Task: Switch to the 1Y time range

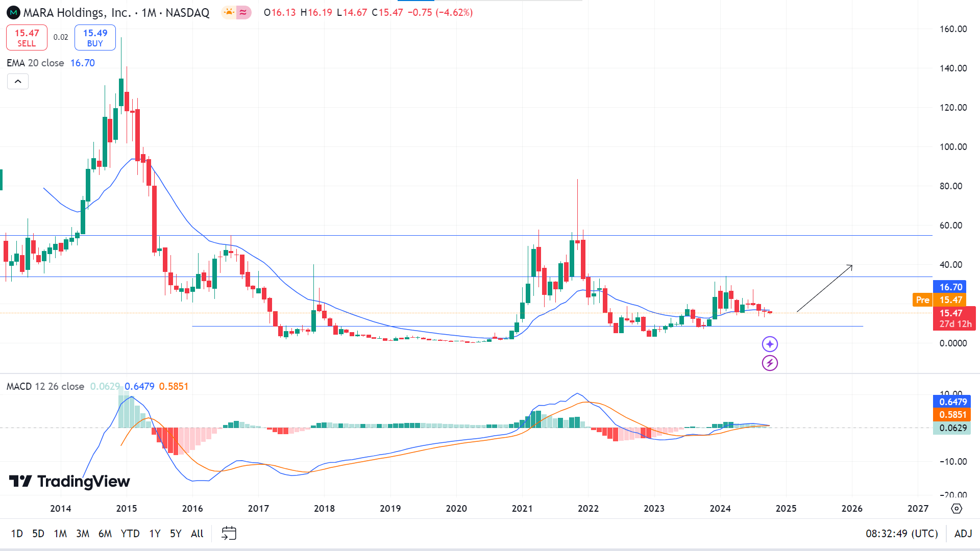Action: click(155, 534)
